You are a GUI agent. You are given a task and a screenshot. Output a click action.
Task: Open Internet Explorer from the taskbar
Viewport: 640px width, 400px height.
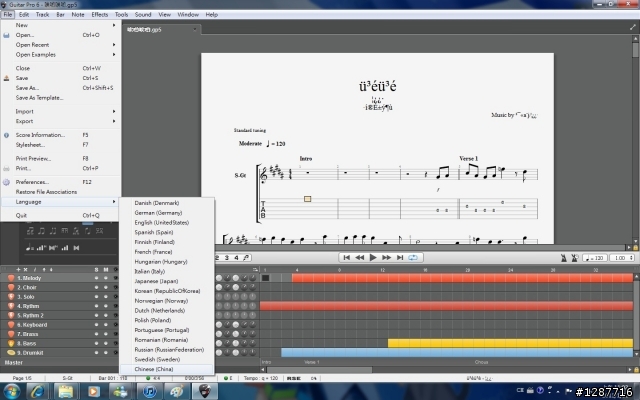(37, 391)
